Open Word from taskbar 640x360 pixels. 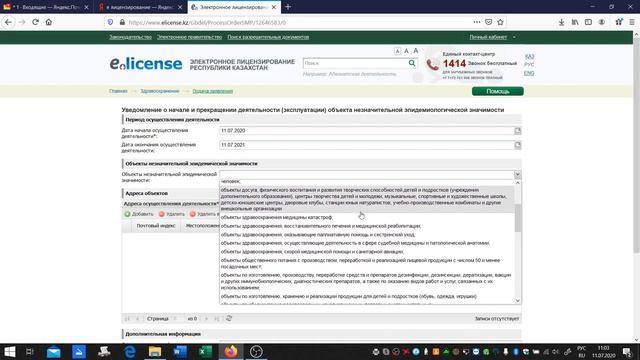pyautogui.click(x=180, y=351)
